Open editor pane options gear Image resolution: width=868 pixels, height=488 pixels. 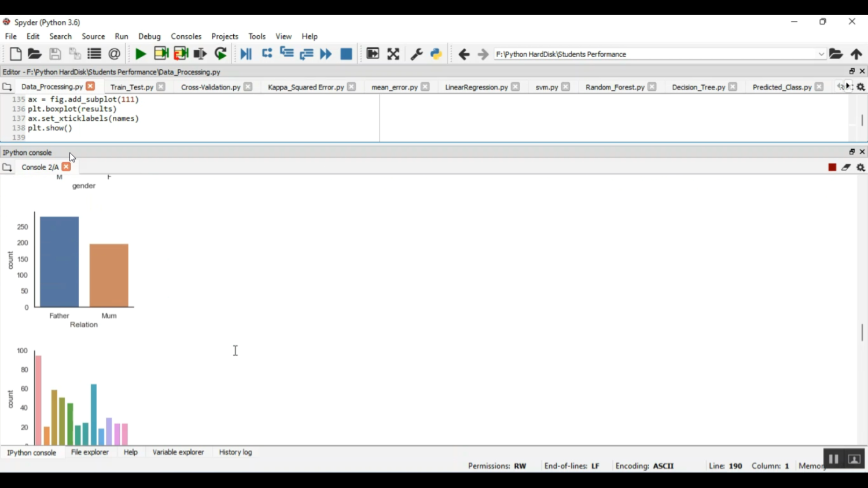coord(861,87)
